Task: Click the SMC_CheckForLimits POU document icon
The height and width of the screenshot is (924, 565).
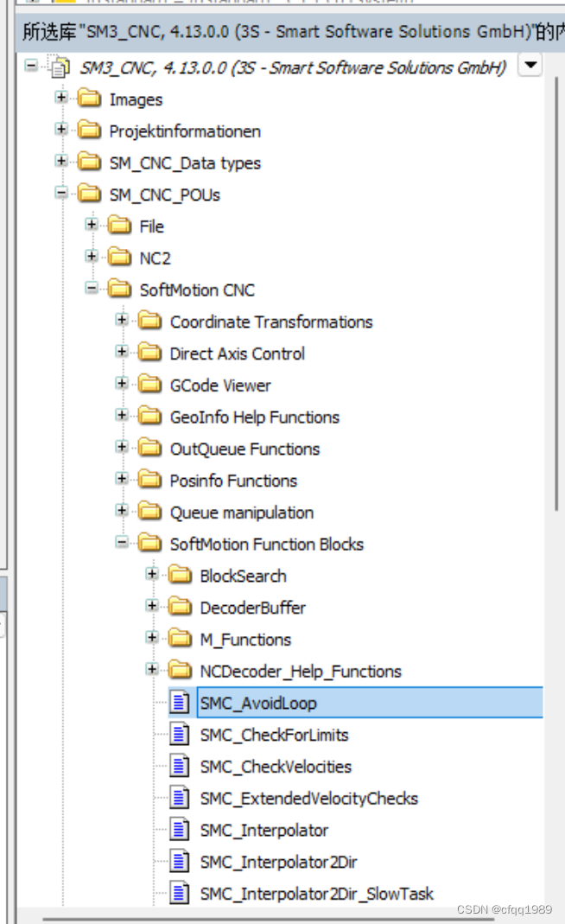Action: click(180, 734)
